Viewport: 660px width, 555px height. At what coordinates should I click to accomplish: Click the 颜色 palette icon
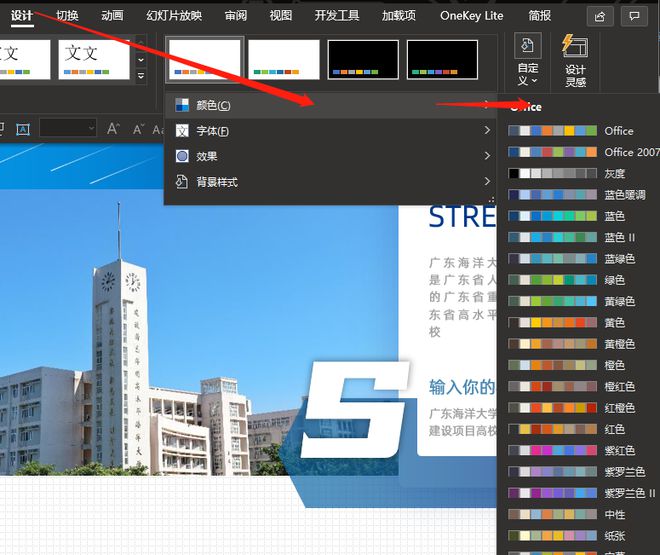click(182, 105)
